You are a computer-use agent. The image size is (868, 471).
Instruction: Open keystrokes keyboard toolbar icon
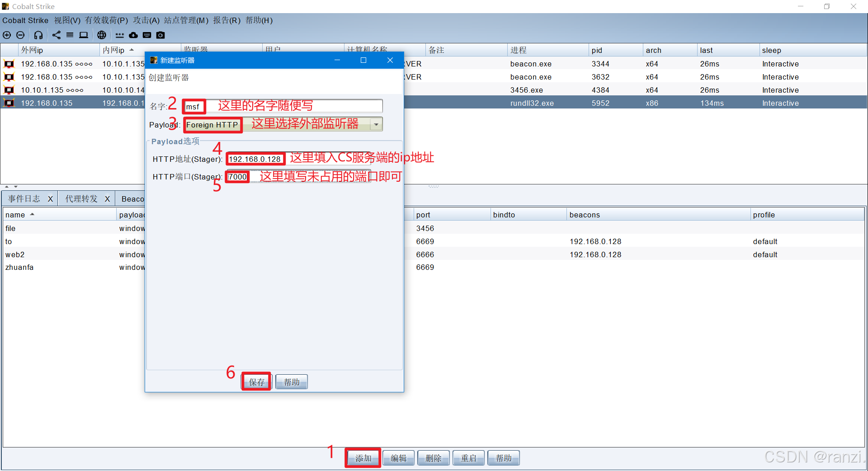pos(147,35)
